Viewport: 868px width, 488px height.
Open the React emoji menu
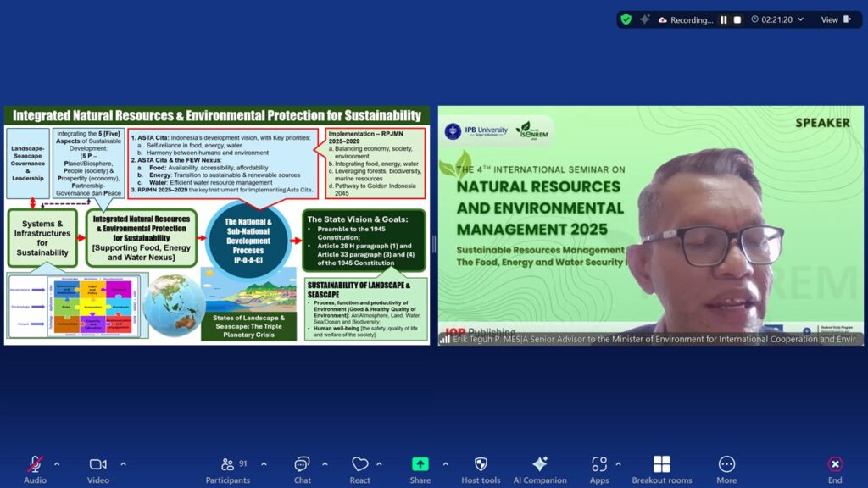[x=360, y=465]
